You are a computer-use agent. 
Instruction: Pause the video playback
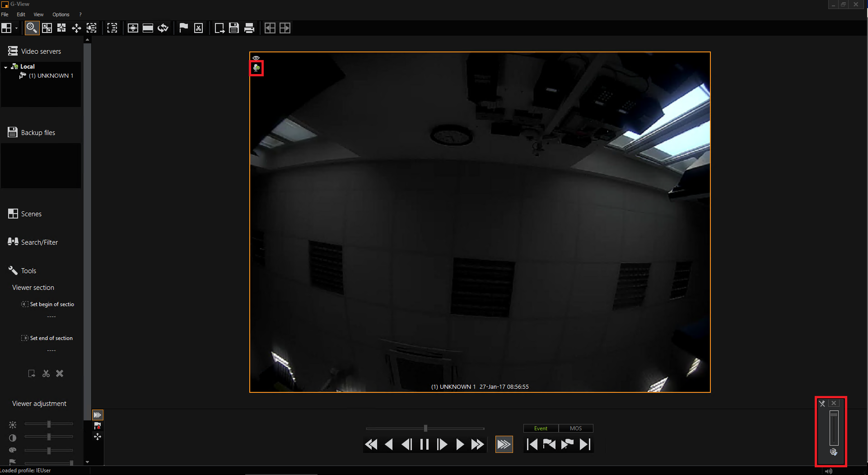424,445
